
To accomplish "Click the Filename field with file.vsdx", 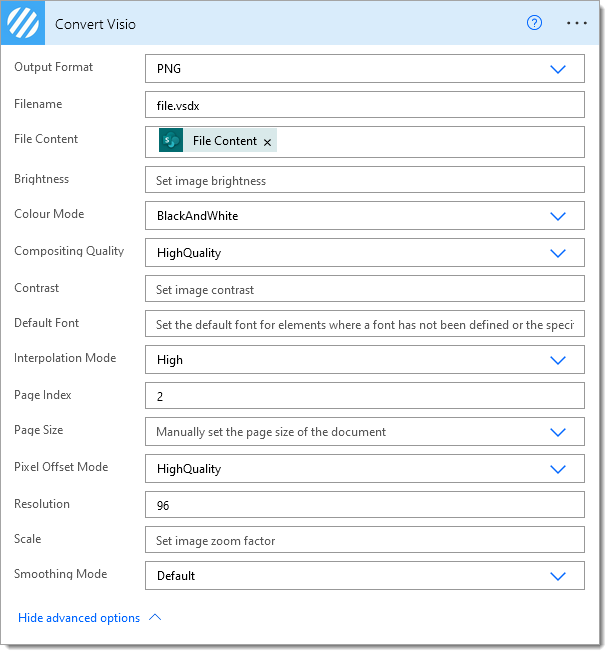I will click(365, 105).
